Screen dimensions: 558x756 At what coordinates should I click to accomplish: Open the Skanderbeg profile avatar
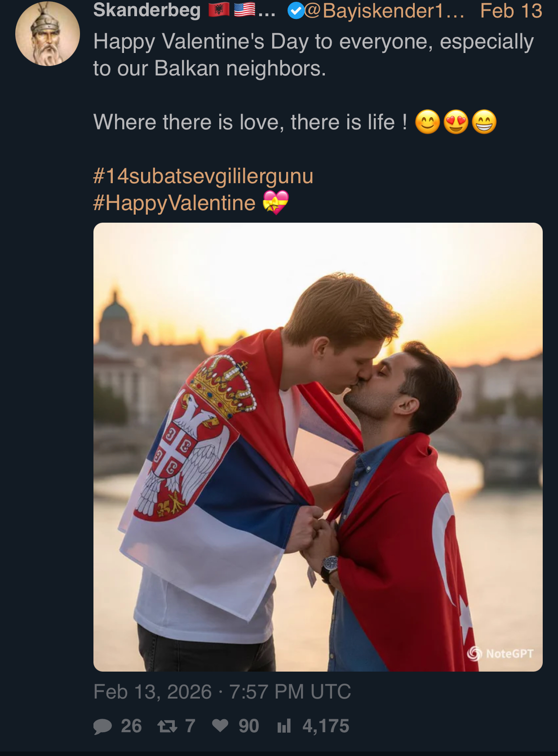tap(48, 34)
